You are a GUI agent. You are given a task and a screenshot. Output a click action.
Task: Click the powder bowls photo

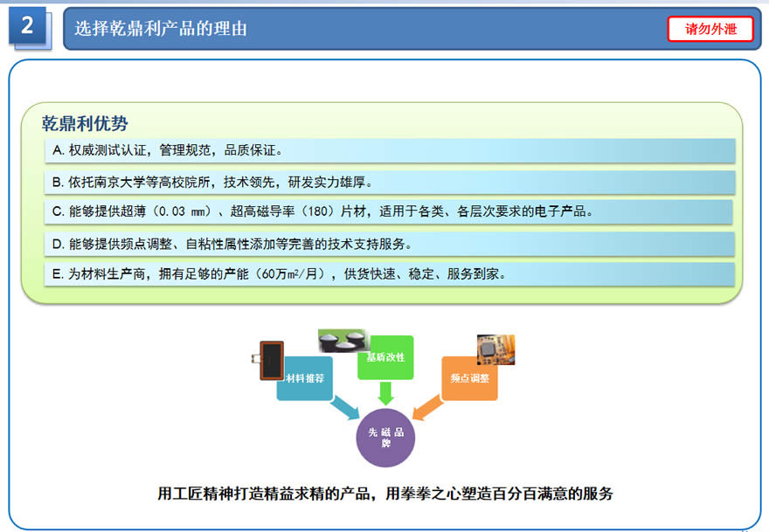point(343,341)
